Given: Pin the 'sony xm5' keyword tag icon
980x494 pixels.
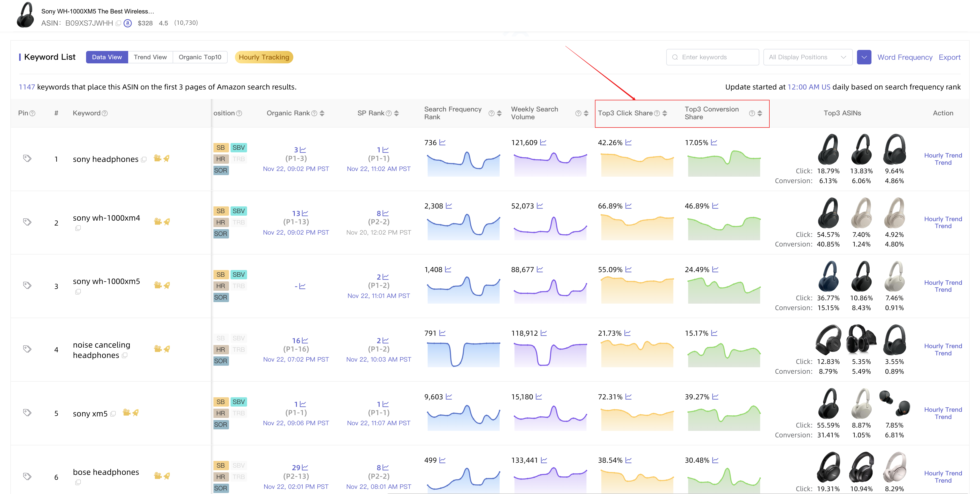Looking at the screenshot, I should tap(27, 413).
